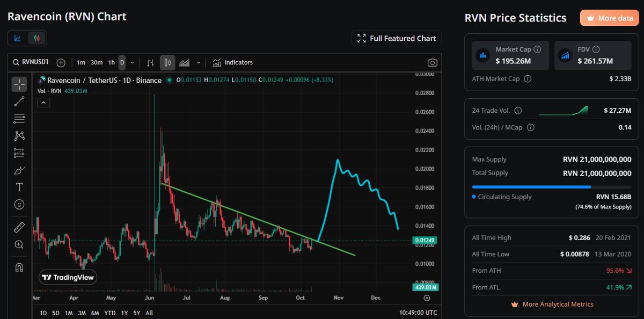Toggle the green market status dot
Viewport: 644px width, 319px height.
pyautogui.click(x=170, y=80)
